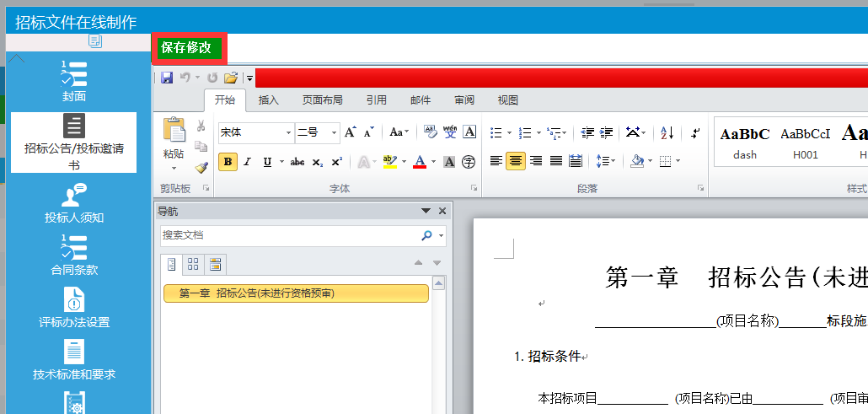Viewport: 868px width, 414px height.
Task: Open the paste options arrow under 粘贴
Action: (174, 168)
